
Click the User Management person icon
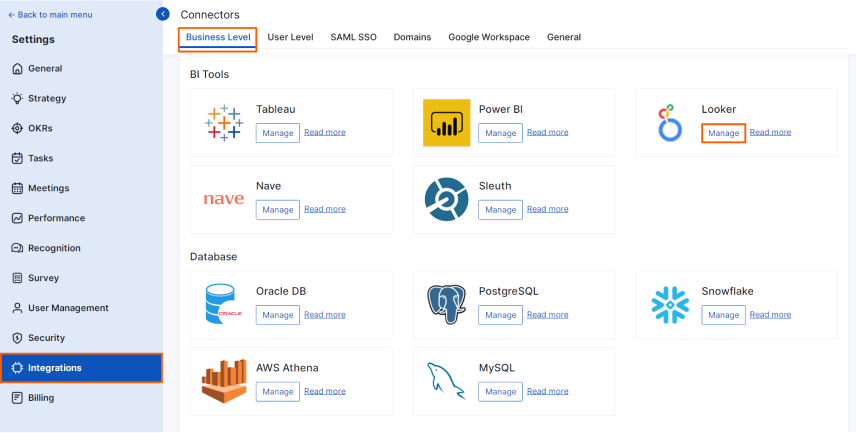(x=17, y=308)
